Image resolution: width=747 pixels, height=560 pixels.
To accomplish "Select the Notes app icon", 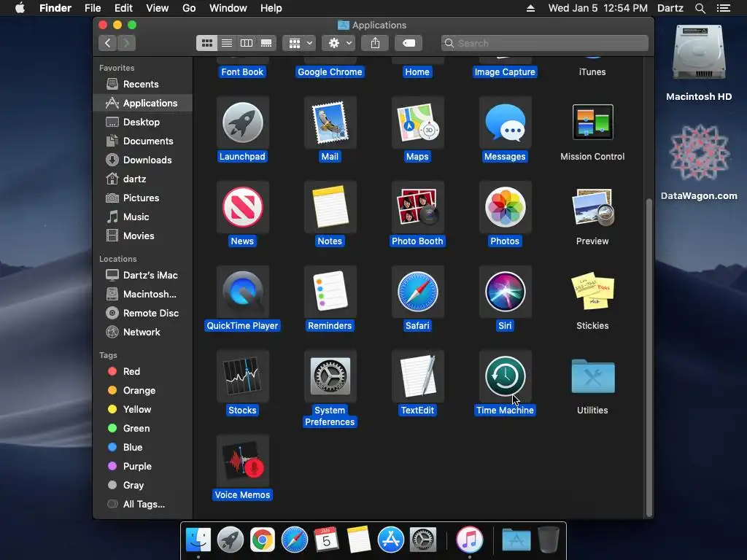I will point(330,207).
